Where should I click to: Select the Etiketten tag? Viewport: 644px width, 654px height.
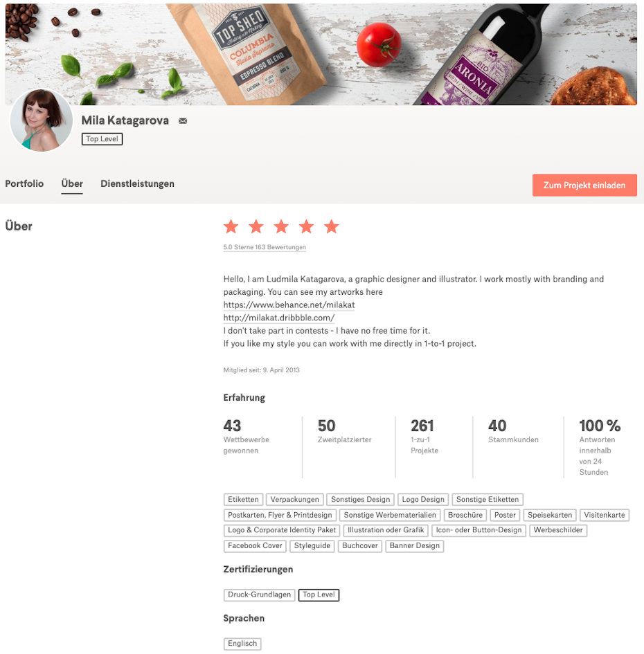(243, 499)
